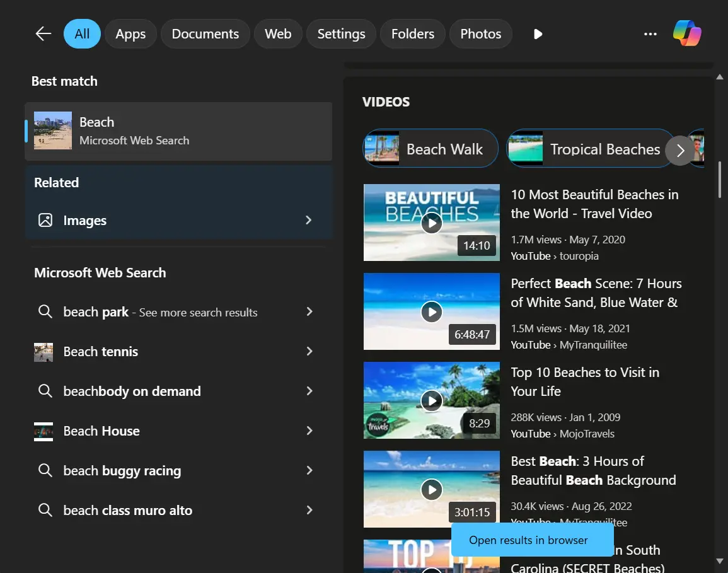Play the Top 10 Beaches to Visit video

click(x=431, y=401)
